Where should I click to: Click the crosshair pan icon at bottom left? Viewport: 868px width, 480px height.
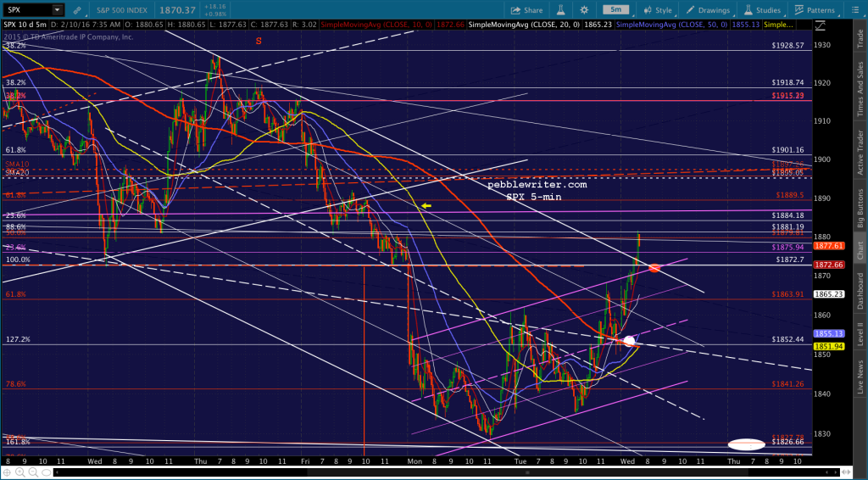8,473
